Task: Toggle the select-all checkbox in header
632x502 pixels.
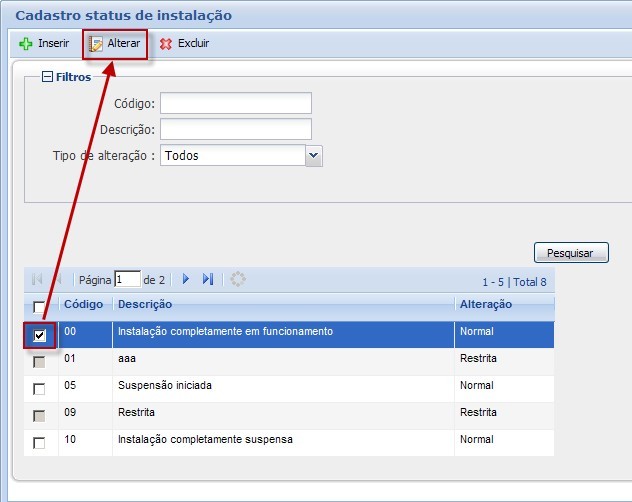Action: point(39,306)
